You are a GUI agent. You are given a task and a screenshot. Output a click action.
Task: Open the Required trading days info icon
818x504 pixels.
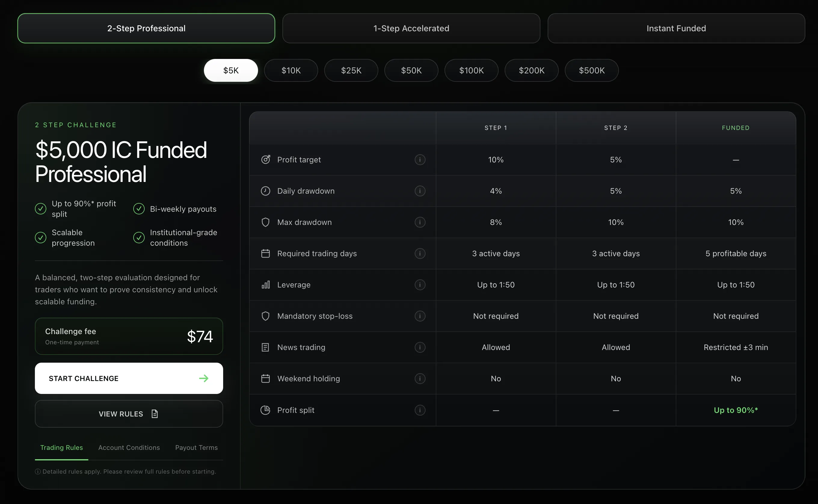pos(420,254)
